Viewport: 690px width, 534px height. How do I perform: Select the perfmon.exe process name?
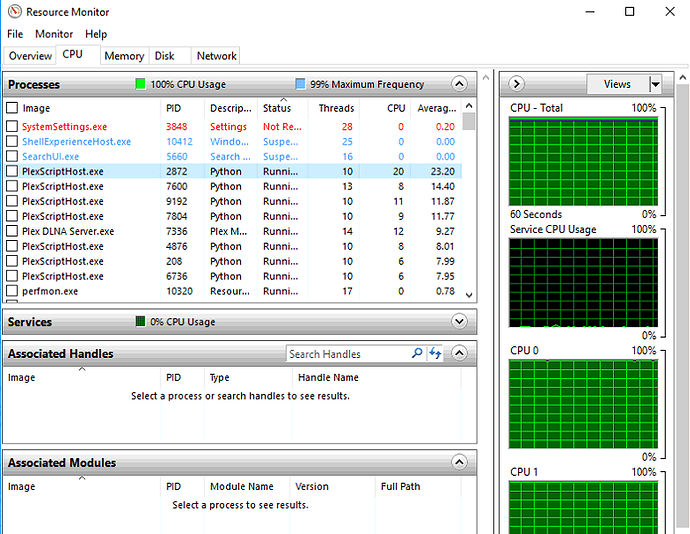click(x=50, y=291)
